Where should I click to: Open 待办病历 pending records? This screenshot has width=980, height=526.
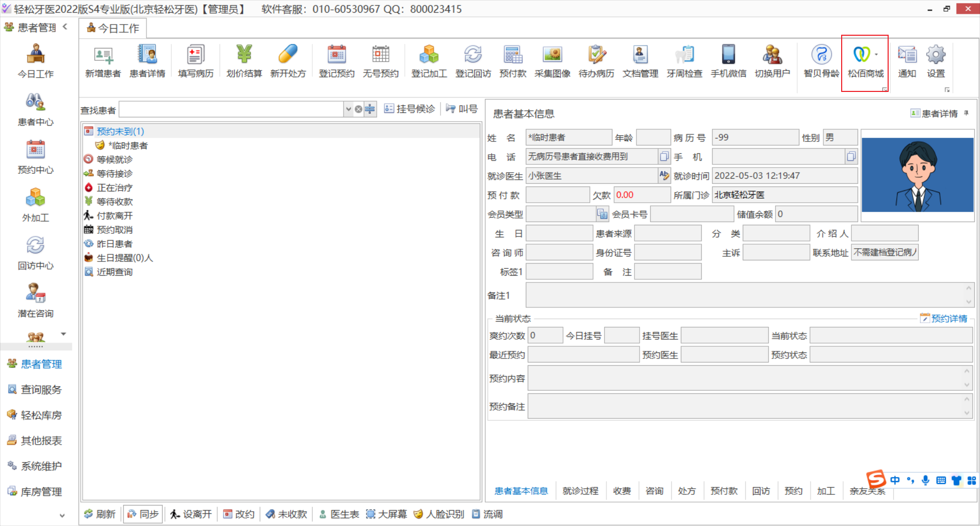(x=596, y=61)
